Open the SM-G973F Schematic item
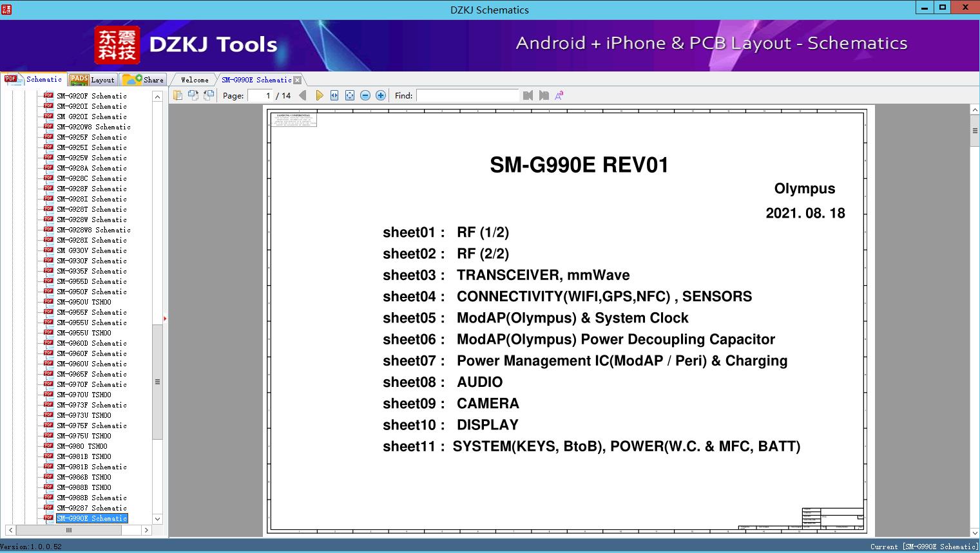Viewport: 980px width, 553px height. 91,405
